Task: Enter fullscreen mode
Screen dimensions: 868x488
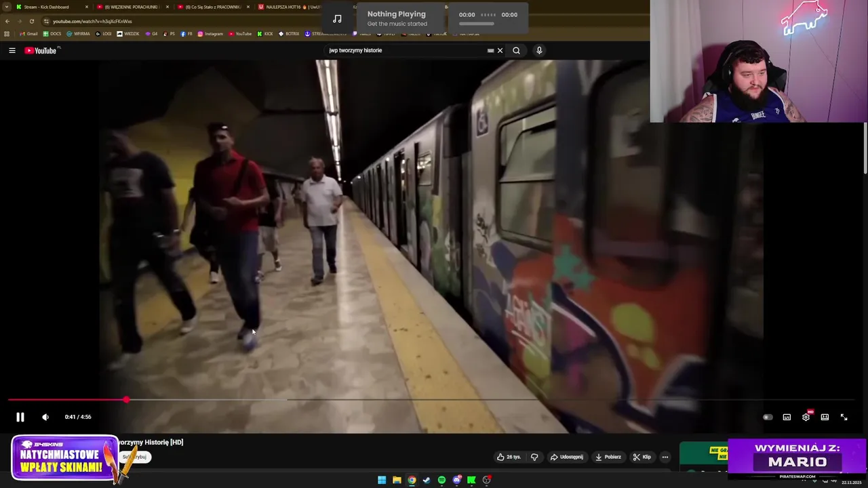Action: [844, 417]
